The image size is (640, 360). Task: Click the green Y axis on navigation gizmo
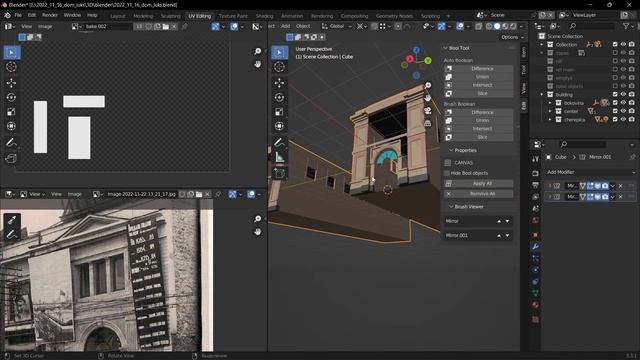pyautogui.click(x=428, y=60)
